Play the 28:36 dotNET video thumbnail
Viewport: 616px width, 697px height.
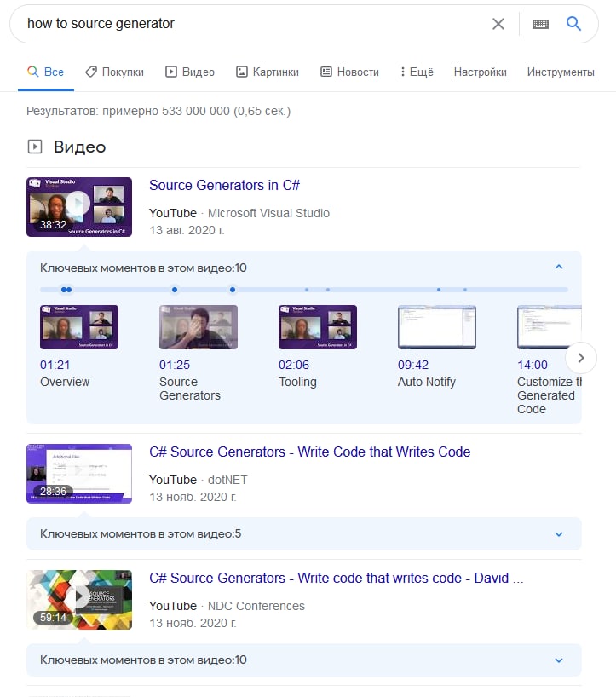[79, 474]
